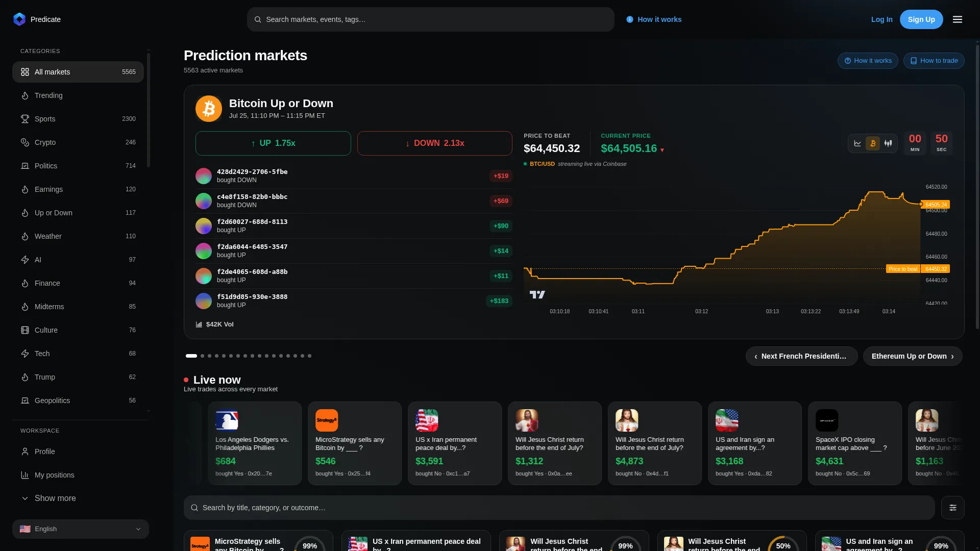Image resolution: width=980 pixels, height=551 pixels.
Task: Open the English language dropdown
Action: coord(81,529)
